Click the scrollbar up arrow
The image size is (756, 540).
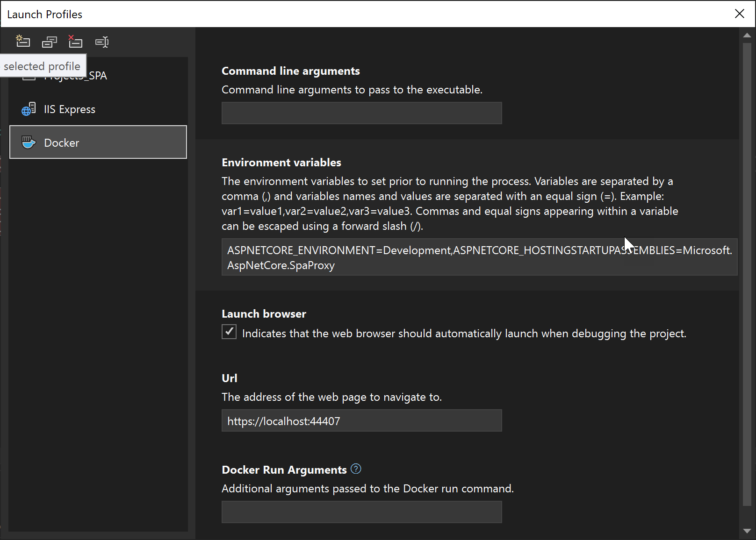coord(747,35)
